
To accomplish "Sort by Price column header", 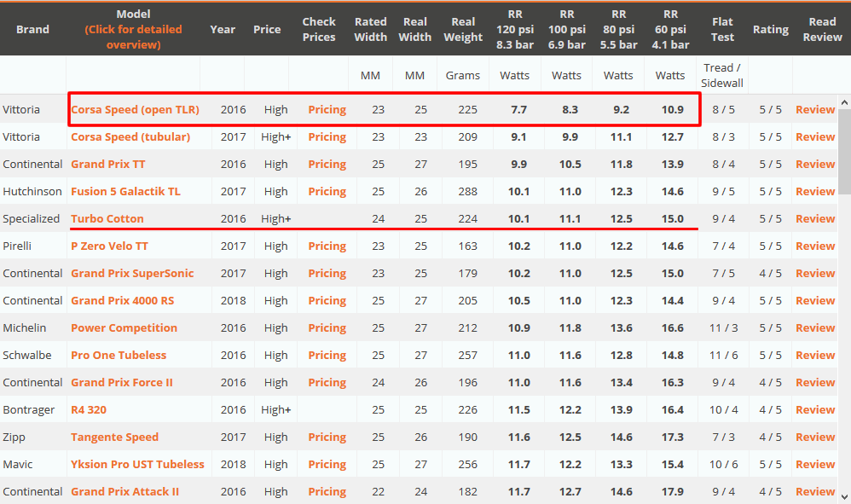I will 267,29.
